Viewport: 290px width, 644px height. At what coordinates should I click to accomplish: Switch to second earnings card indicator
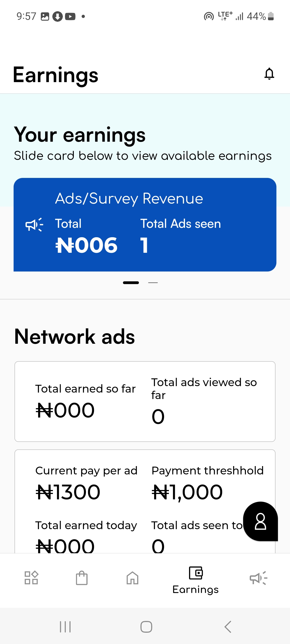[153, 283]
